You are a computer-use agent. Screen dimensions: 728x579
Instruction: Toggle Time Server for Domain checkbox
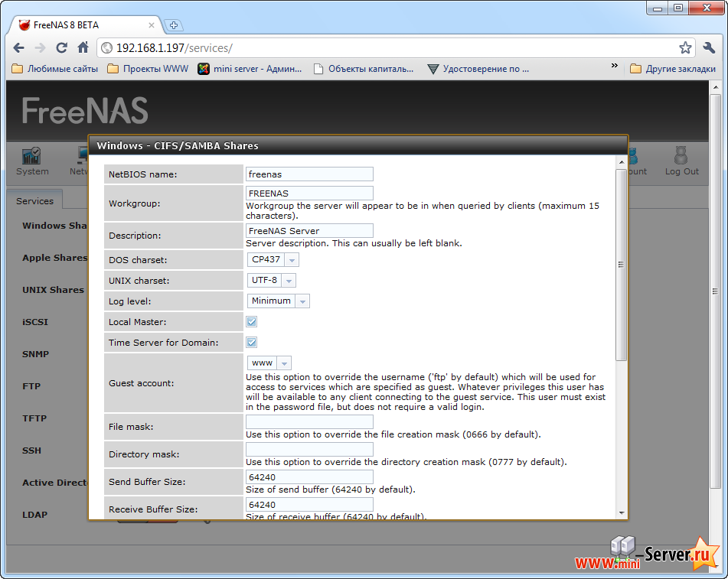[252, 343]
